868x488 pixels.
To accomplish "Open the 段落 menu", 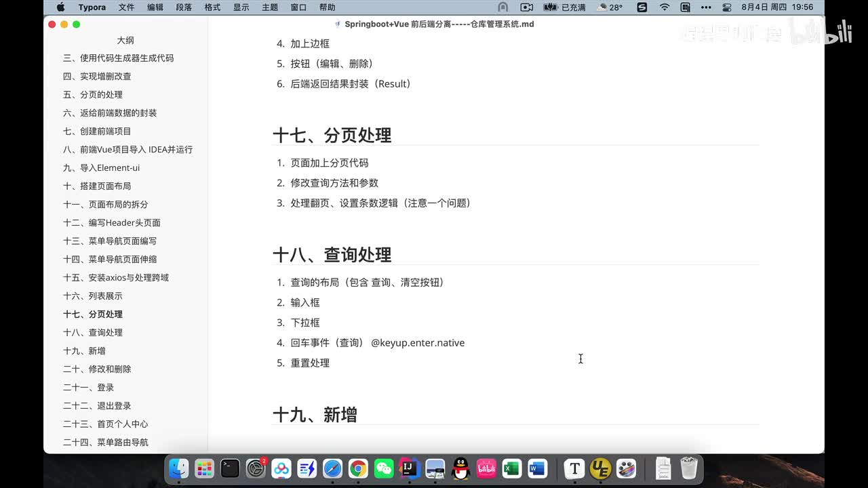I will (x=184, y=7).
